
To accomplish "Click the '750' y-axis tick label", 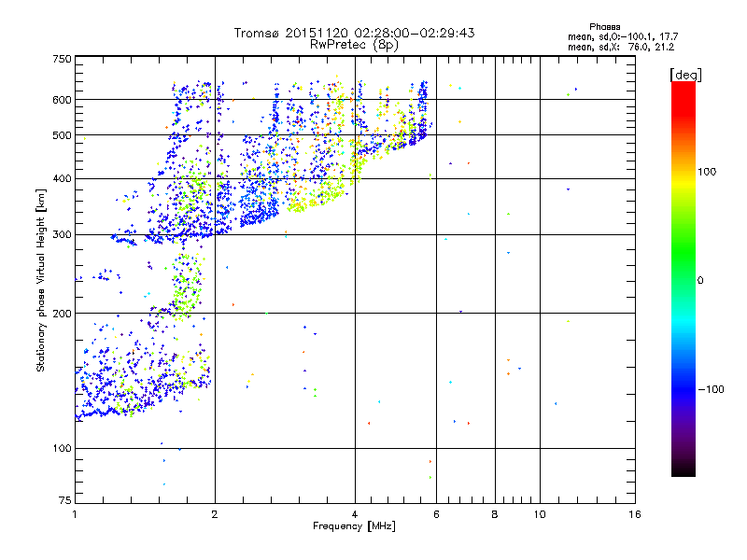I will 62,59.
